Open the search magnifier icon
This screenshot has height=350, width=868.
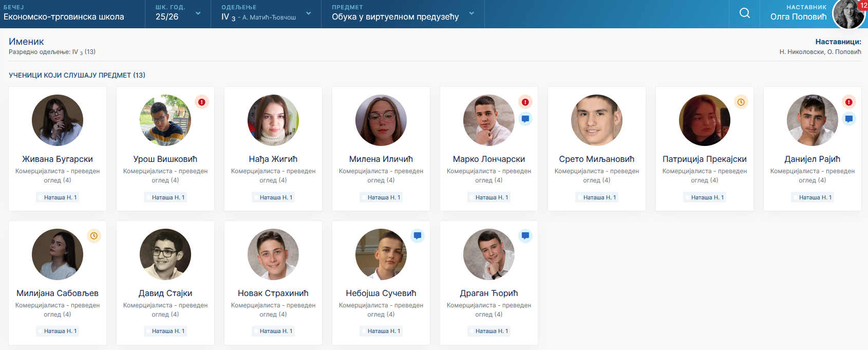point(744,13)
